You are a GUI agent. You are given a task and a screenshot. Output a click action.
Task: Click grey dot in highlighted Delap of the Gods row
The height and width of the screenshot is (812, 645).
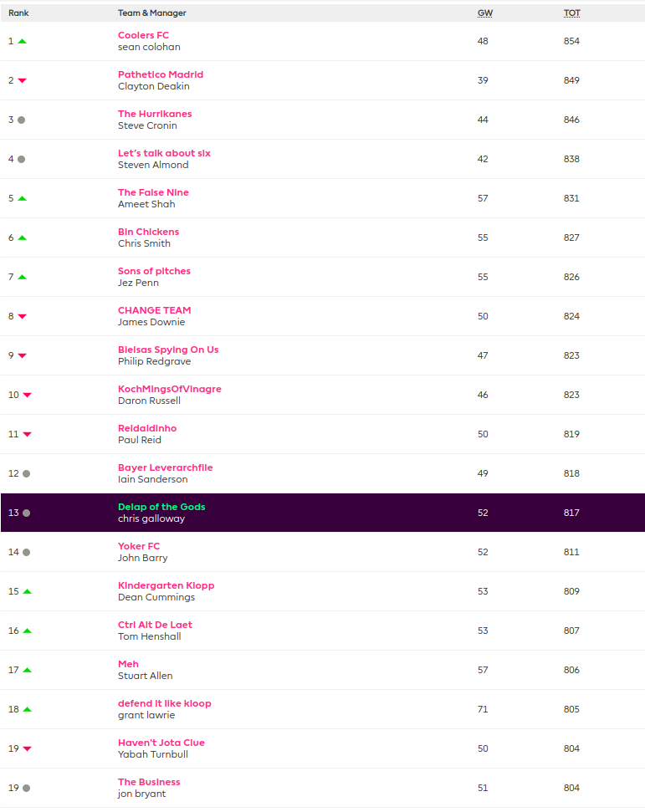click(26, 513)
